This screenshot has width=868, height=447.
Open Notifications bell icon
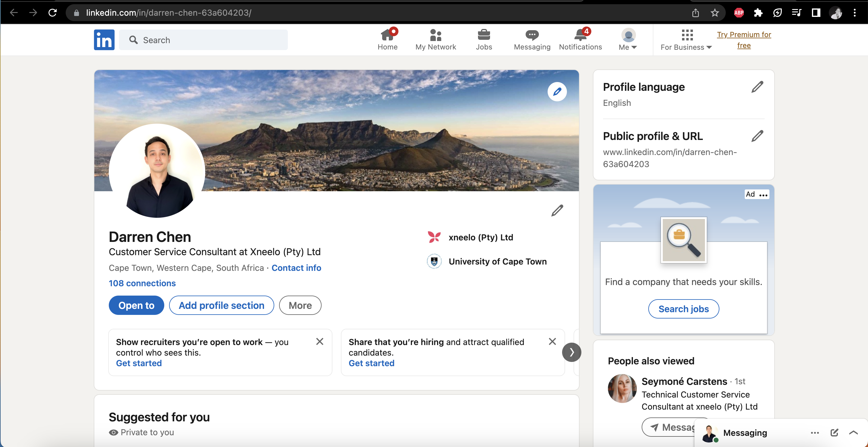click(580, 35)
